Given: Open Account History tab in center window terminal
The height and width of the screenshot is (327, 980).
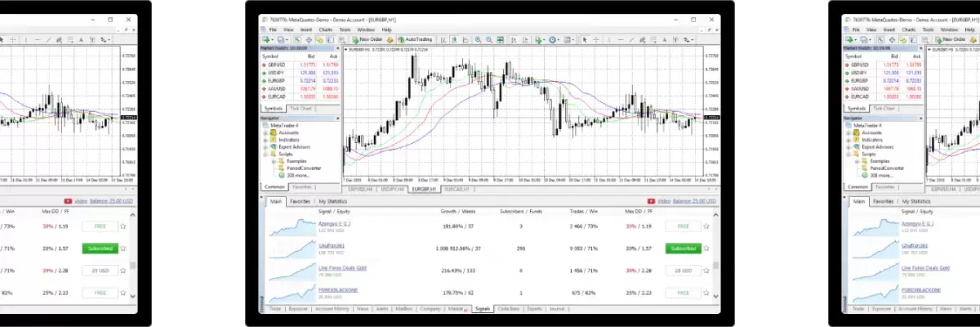Looking at the screenshot, I should coord(331,309).
